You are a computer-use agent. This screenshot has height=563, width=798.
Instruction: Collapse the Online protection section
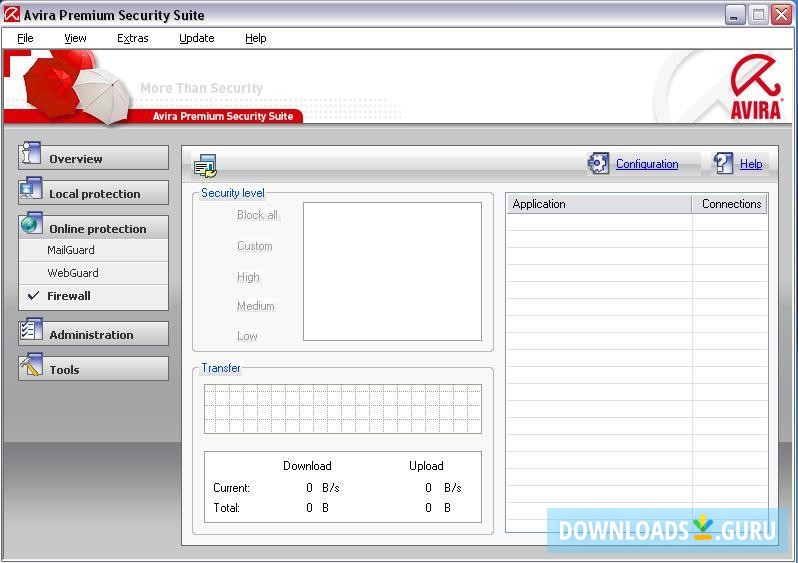94,228
